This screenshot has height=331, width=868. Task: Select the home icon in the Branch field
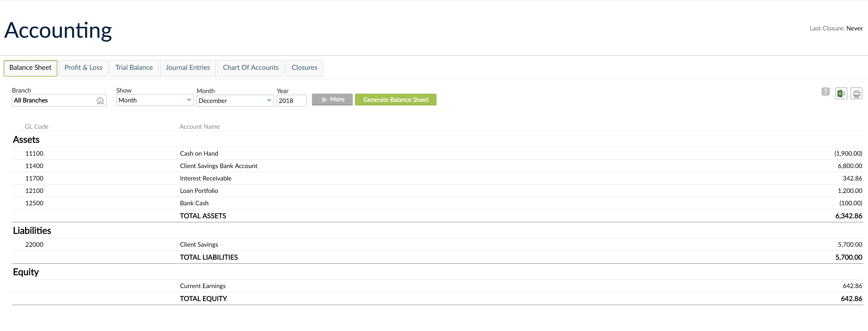click(100, 100)
